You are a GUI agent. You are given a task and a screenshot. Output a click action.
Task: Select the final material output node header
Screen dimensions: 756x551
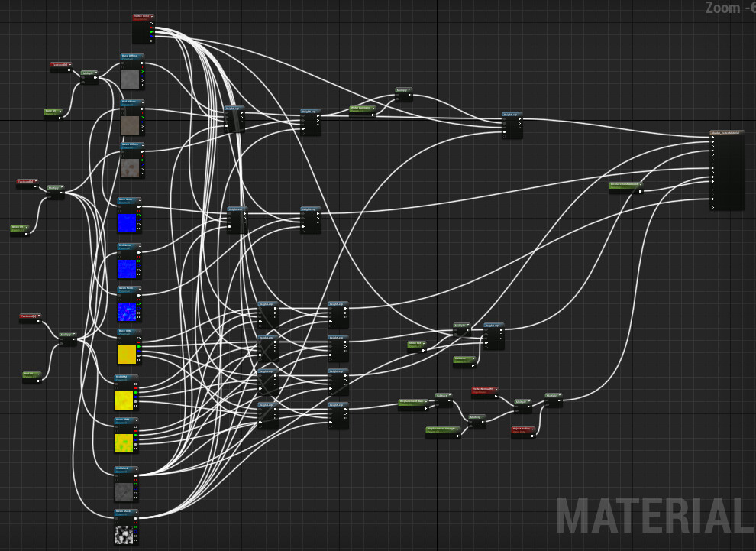coord(728,132)
